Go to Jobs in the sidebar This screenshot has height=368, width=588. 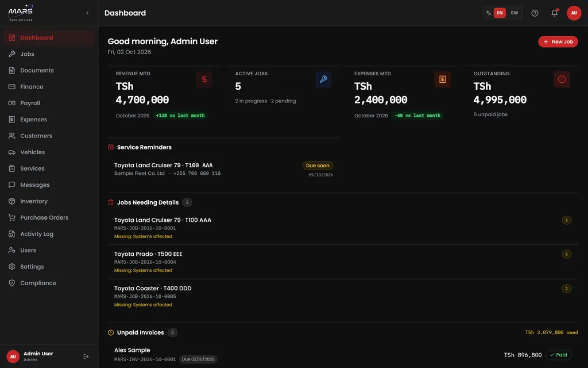49,53
